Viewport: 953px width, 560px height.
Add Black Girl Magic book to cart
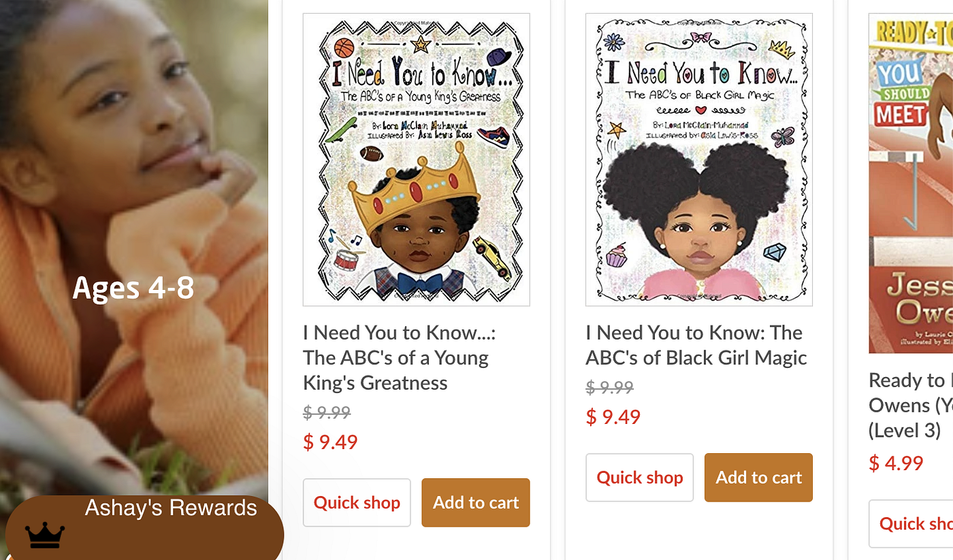[758, 478]
